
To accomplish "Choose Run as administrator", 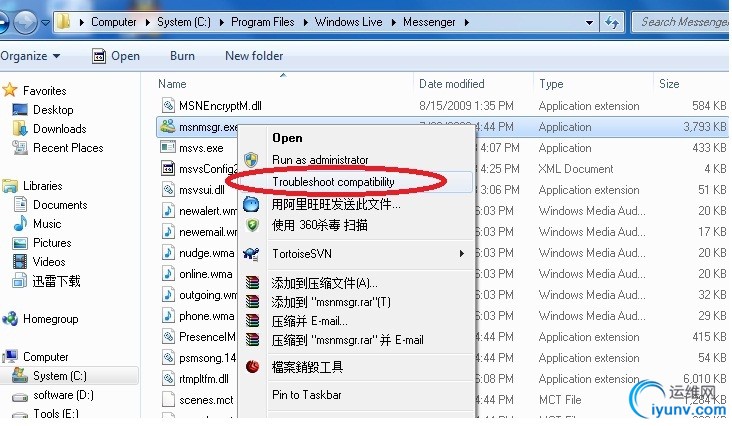I will point(320,160).
